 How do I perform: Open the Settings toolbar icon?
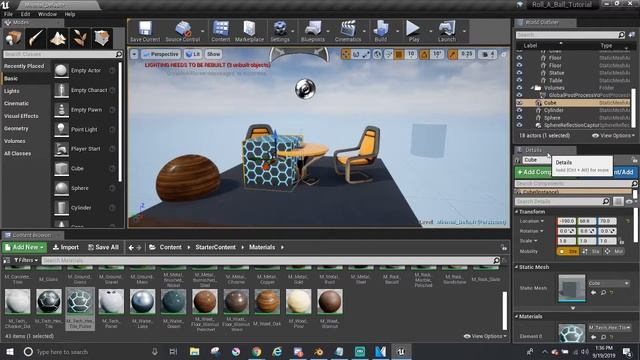(x=280, y=31)
